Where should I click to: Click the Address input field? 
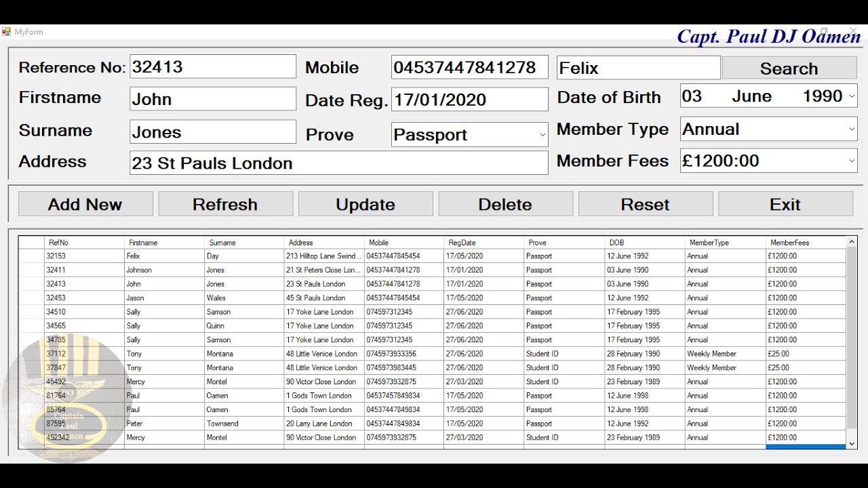tap(339, 163)
